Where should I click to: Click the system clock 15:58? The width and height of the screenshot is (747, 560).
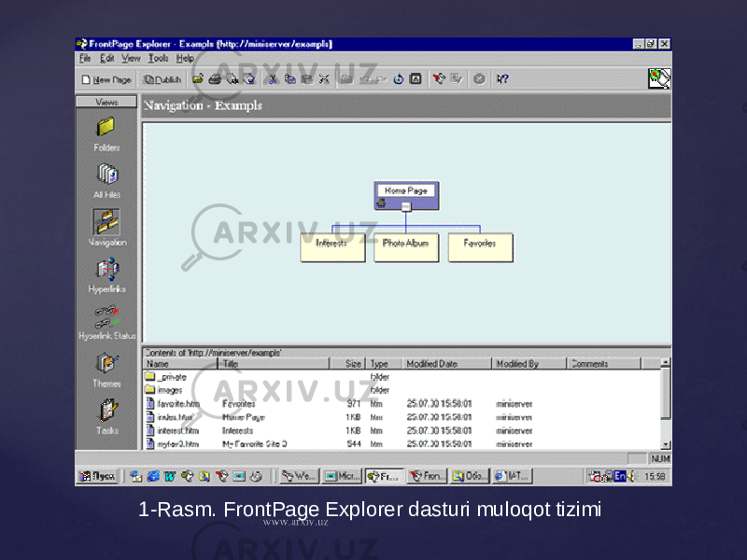pos(655,477)
